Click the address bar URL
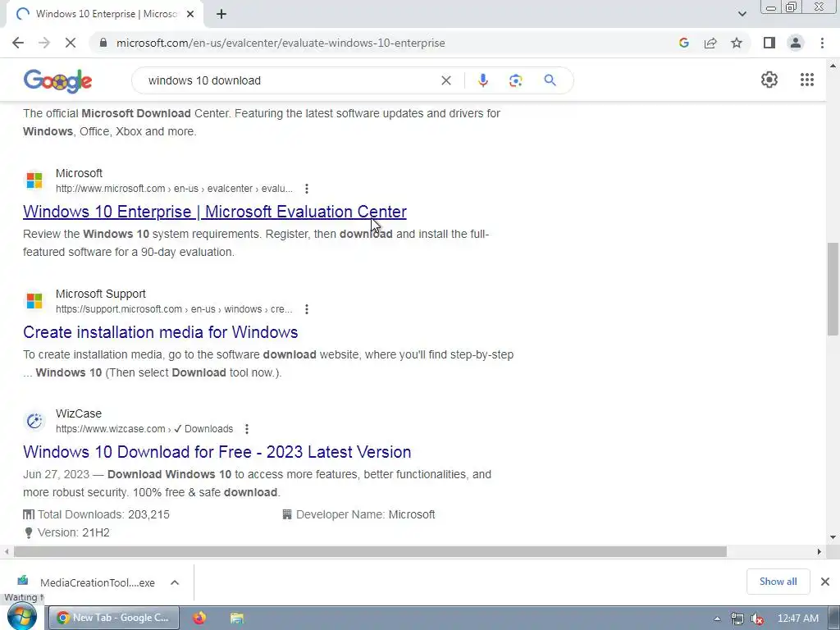The height and width of the screenshot is (630, 840). [x=281, y=43]
